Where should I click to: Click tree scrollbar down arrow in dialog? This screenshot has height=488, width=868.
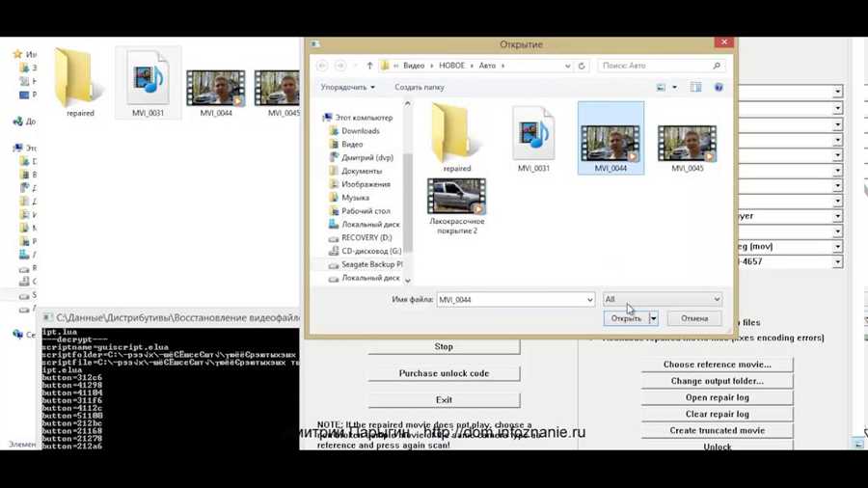pos(408,281)
